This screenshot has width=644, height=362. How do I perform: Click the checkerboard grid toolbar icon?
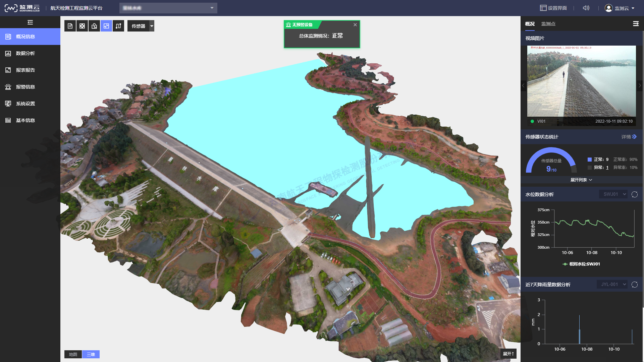point(82,26)
